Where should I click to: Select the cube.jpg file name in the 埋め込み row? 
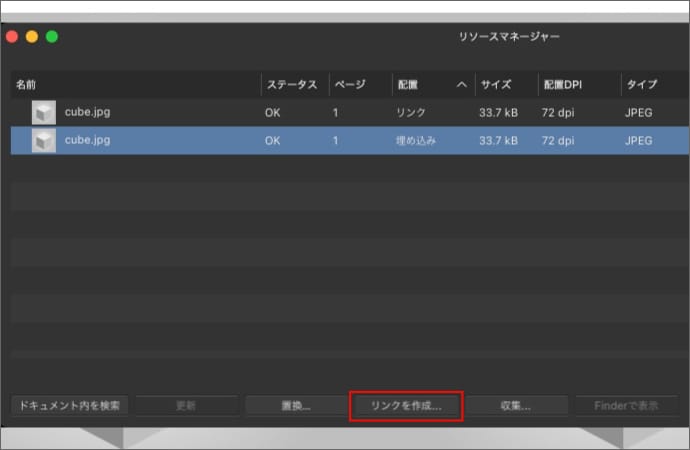(x=88, y=141)
